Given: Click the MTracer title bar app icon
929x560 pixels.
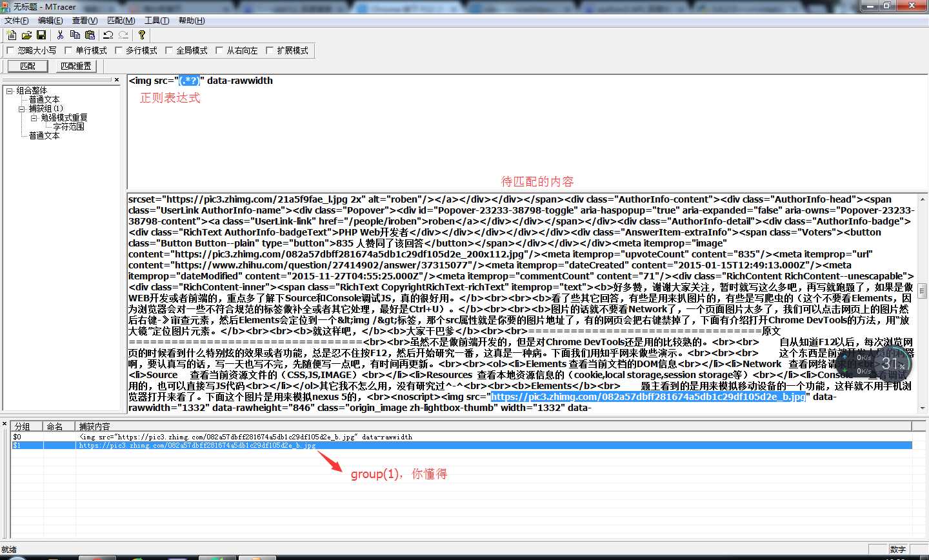Looking at the screenshot, I should tap(6, 6).
